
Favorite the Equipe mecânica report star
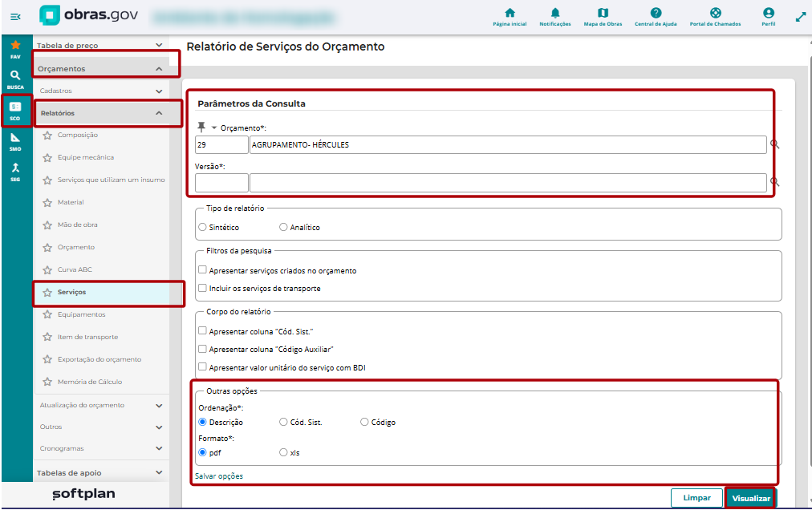(x=47, y=157)
